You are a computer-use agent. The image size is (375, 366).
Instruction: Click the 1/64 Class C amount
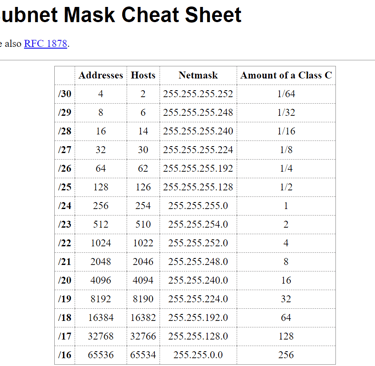coord(286,94)
